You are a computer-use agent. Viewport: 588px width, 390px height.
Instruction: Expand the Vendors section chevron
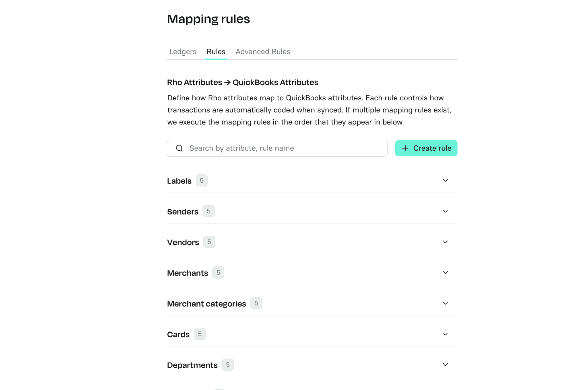point(445,242)
